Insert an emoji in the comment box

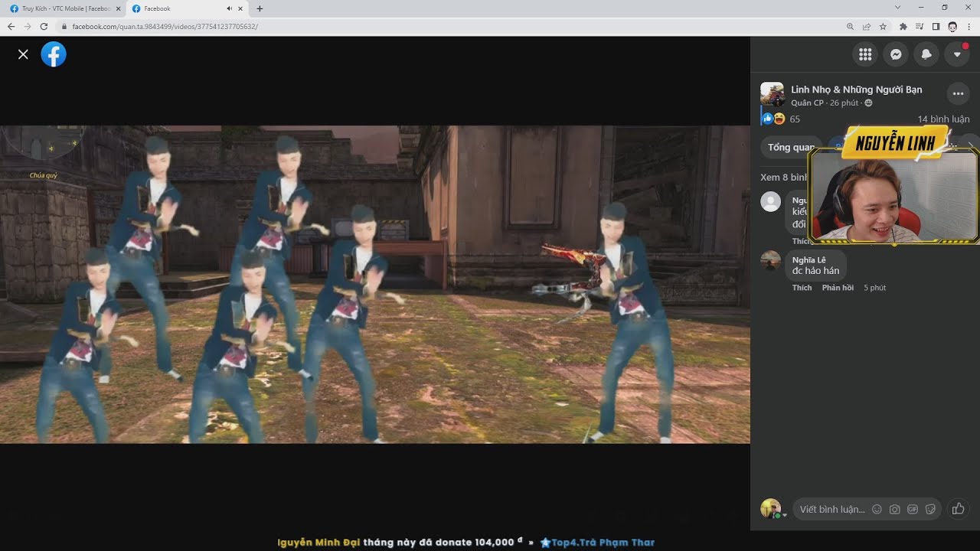point(877,509)
